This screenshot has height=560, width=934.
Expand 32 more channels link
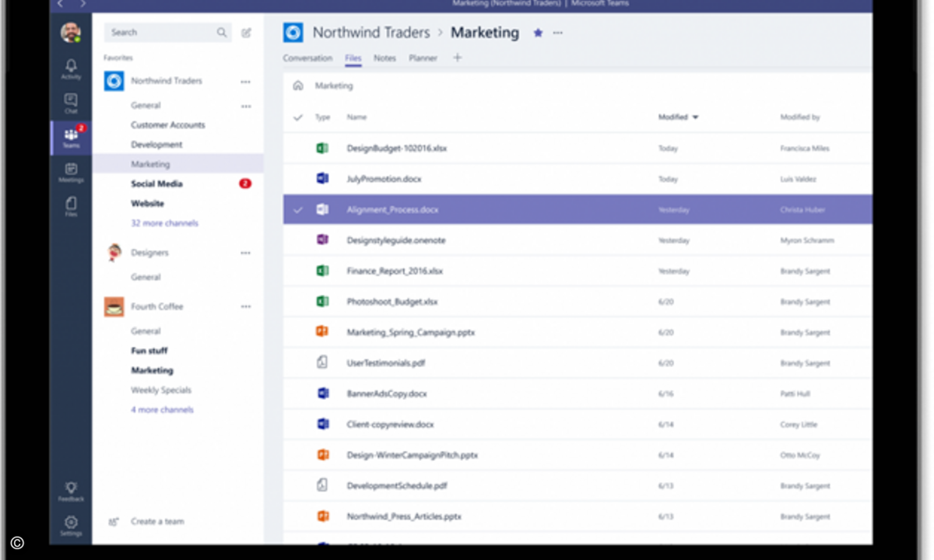[164, 223]
